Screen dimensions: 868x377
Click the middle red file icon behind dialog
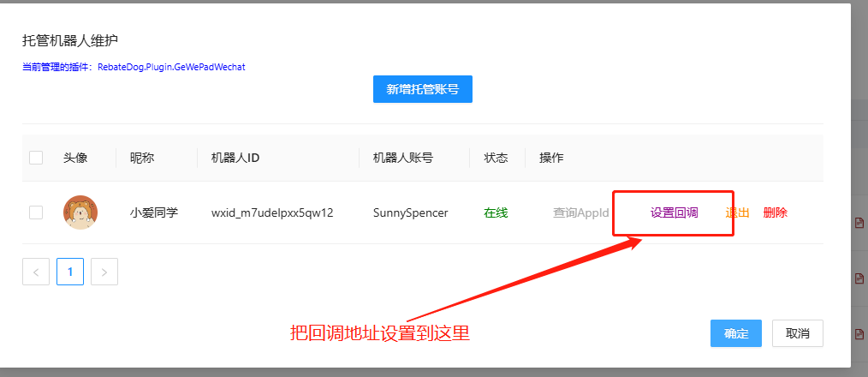(859, 278)
